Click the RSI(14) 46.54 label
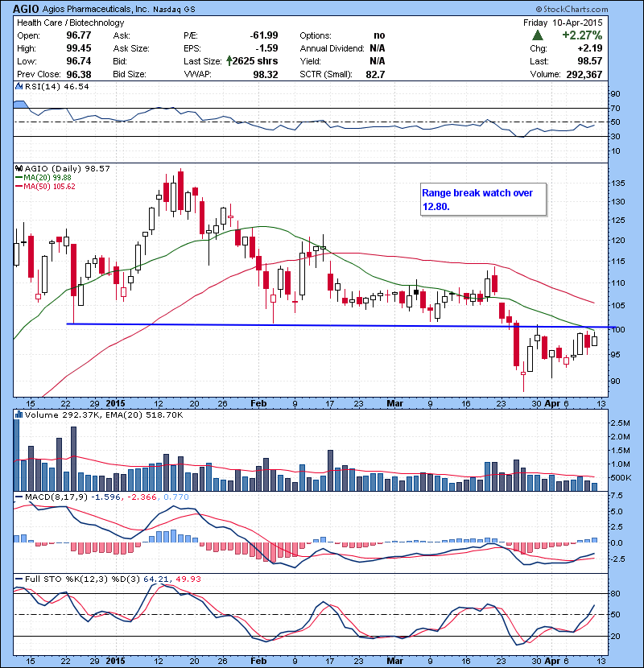 57,86
